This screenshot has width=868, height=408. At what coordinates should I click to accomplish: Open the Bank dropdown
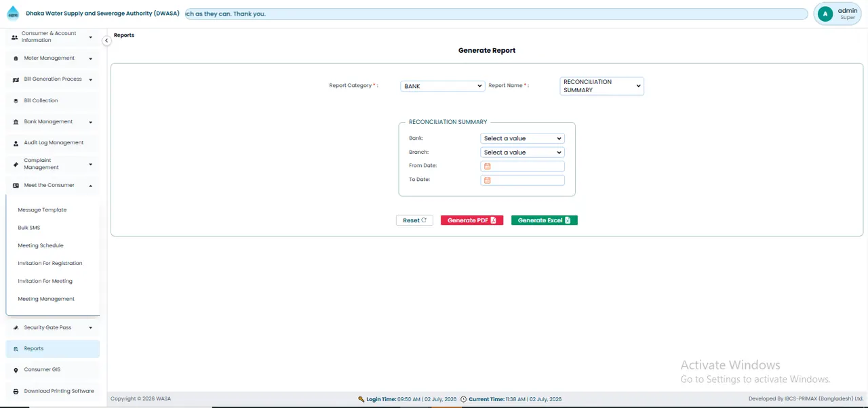[x=522, y=138]
